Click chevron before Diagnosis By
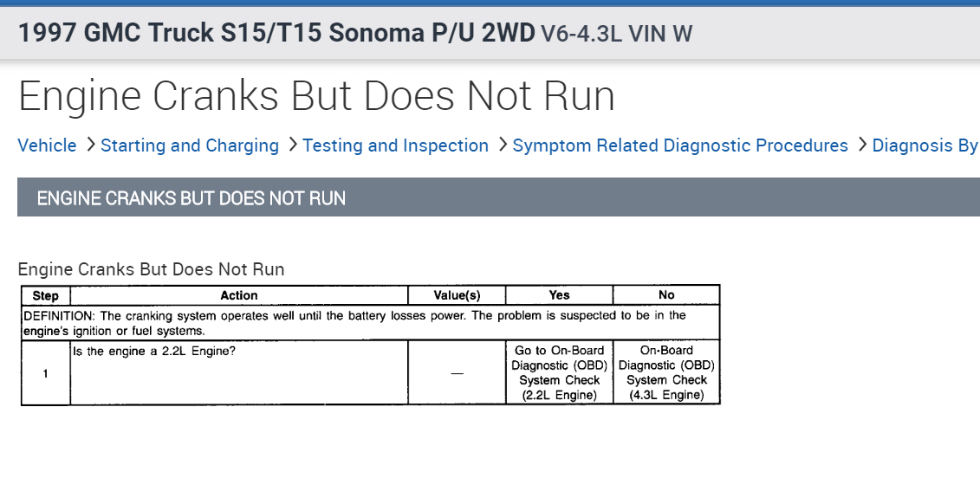The width and height of the screenshot is (980, 491). coord(861,145)
